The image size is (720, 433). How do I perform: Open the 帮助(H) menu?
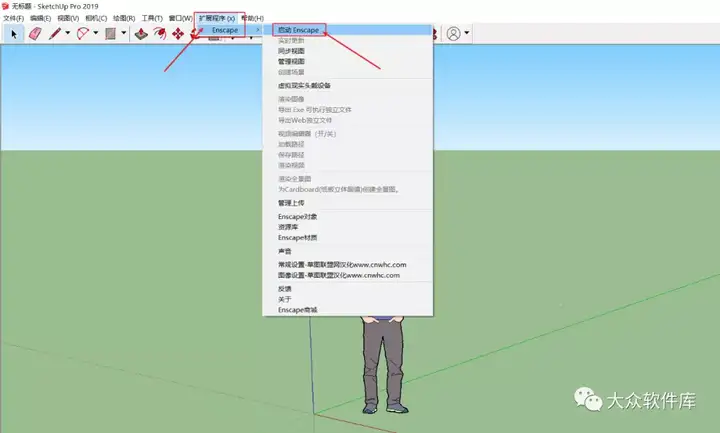[x=253, y=18]
